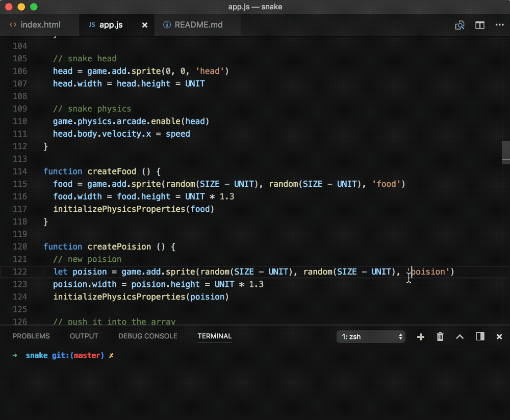Viewport: 510px width, 420px height.
Task: Select the DEBUG CONSOLE tab
Action: point(148,336)
